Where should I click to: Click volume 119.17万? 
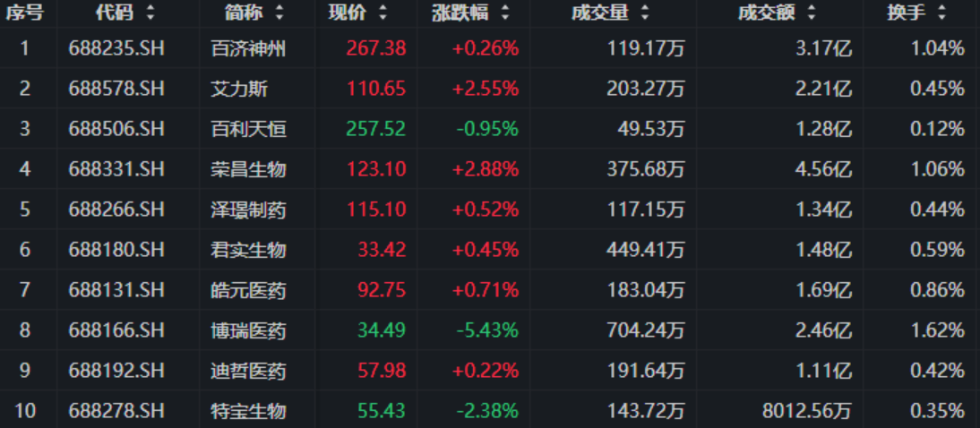coord(646,48)
